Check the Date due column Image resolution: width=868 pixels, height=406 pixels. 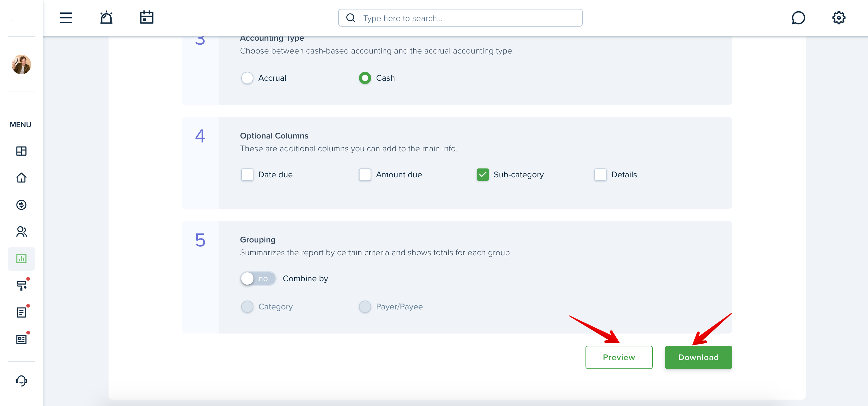247,175
